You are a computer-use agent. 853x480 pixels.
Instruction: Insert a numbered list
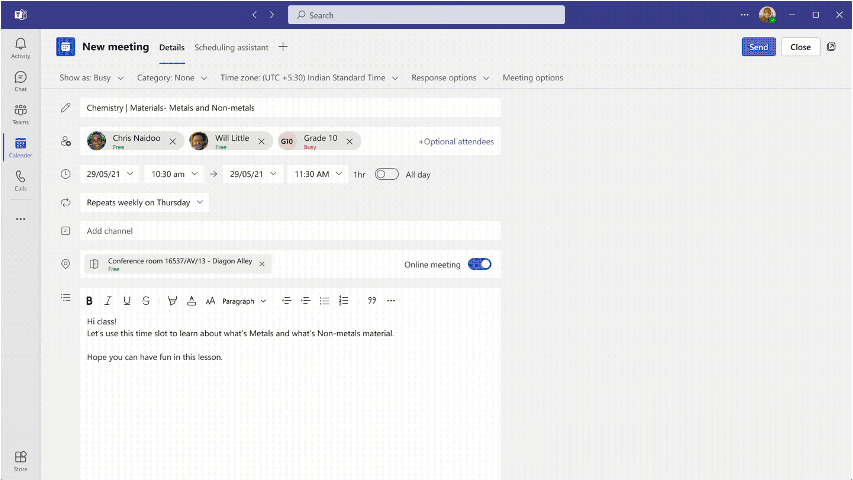[x=343, y=300]
